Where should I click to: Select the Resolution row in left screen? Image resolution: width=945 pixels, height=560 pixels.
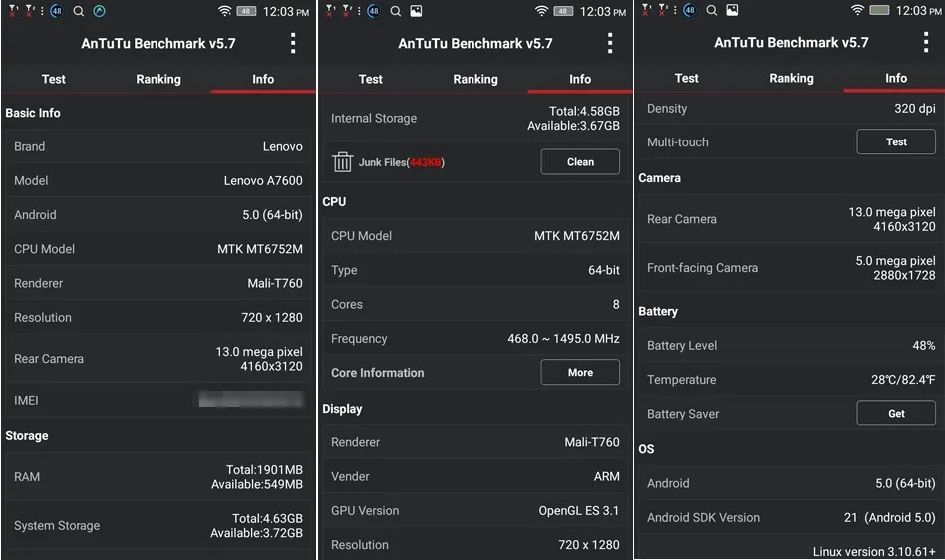(158, 317)
